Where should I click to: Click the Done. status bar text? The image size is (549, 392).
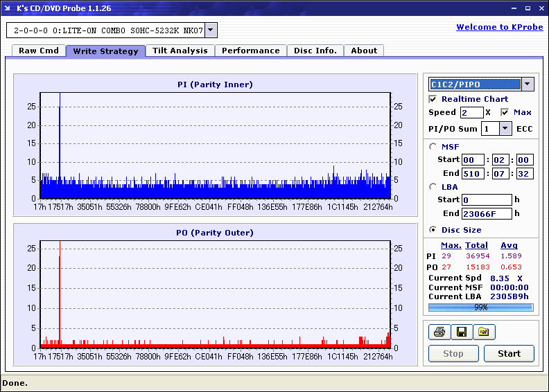pyautogui.click(x=15, y=383)
